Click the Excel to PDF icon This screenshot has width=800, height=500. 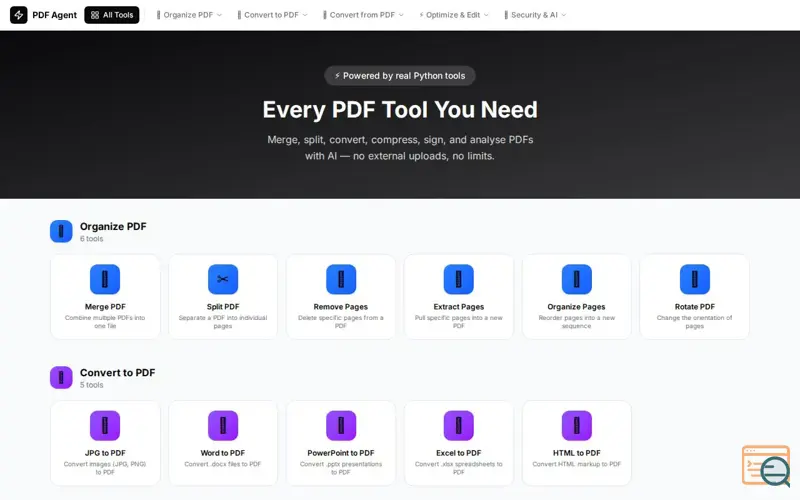coord(459,426)
